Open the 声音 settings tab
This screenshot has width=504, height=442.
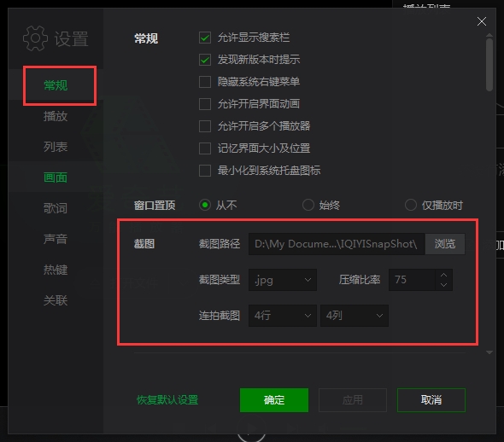click(x=56, y=239)
